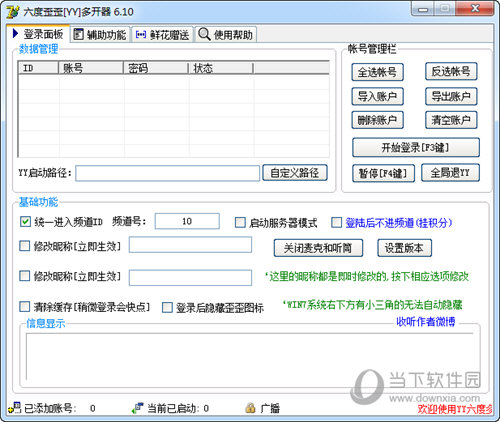Click the 全选帐号 button
Image resolution: width=500 pixels, height=422 pixels.
pyautogui.click(x=377, y=72)
